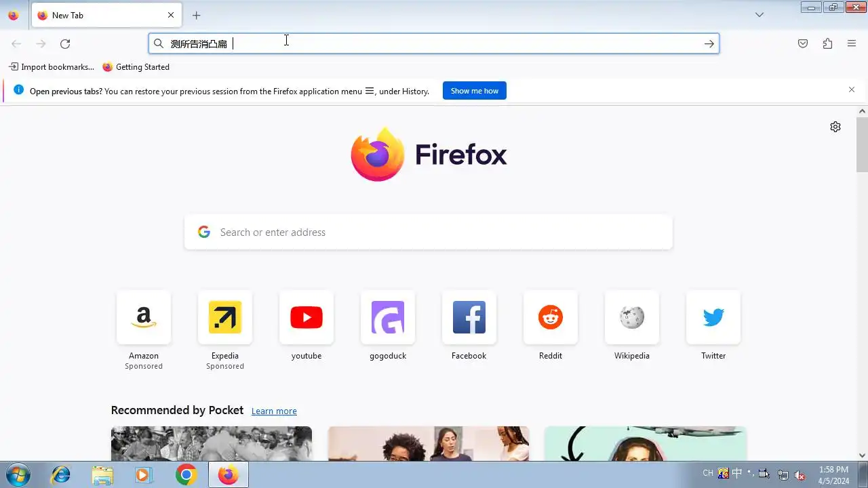This screenshot has width=868, height=488.
Task: Click the Google search box on page
Action: (429, 232)
